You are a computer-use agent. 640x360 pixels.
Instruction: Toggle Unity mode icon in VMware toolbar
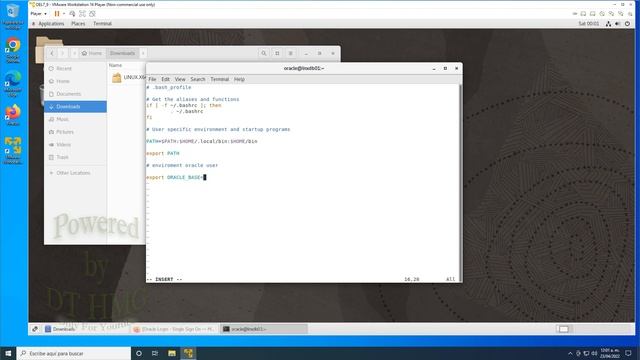pyautogui.click(x=92, y=13)
